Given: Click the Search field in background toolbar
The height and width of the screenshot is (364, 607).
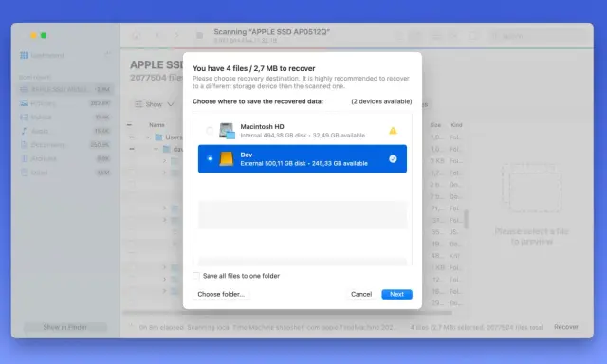Looking at the screenshot, I should [538, 36].
